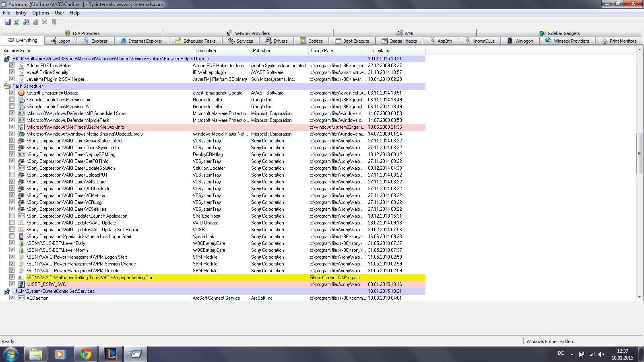Sort by the Timestamp column header

396,51
